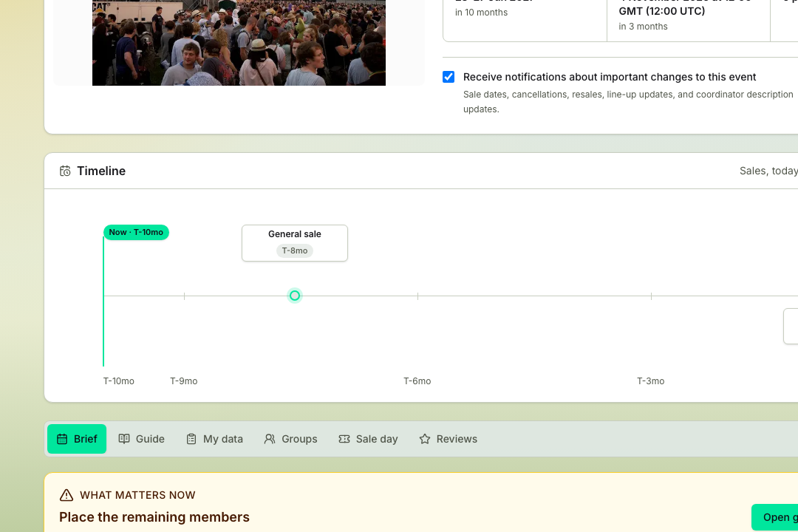
Task: Click the 'in 3 months' text
Action: 644,27
